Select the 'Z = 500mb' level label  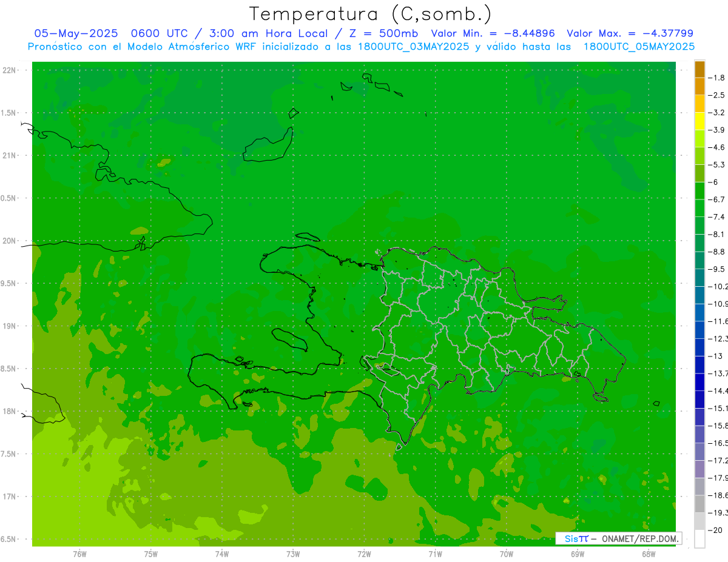383,33
